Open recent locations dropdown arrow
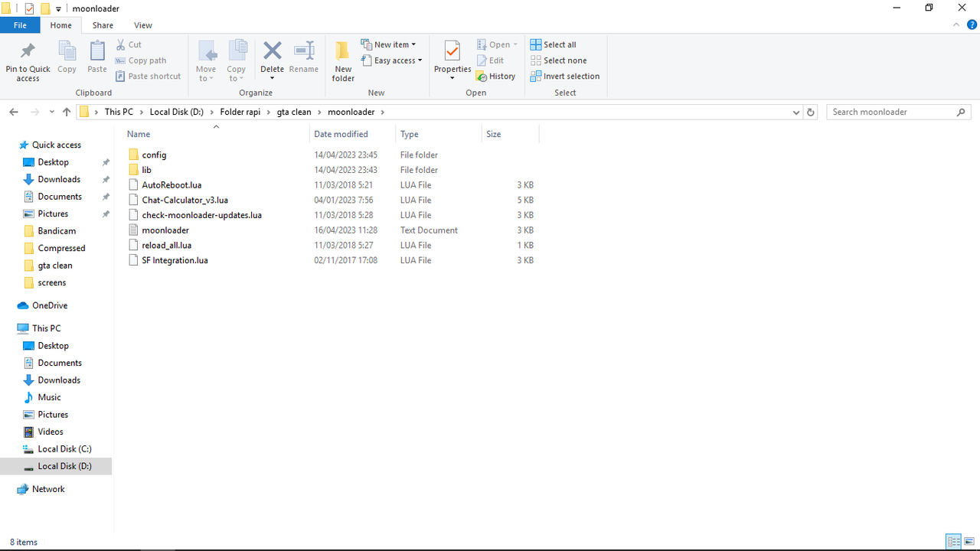Image resolution: width=980 pixels, height=551 pixels. 51,112
